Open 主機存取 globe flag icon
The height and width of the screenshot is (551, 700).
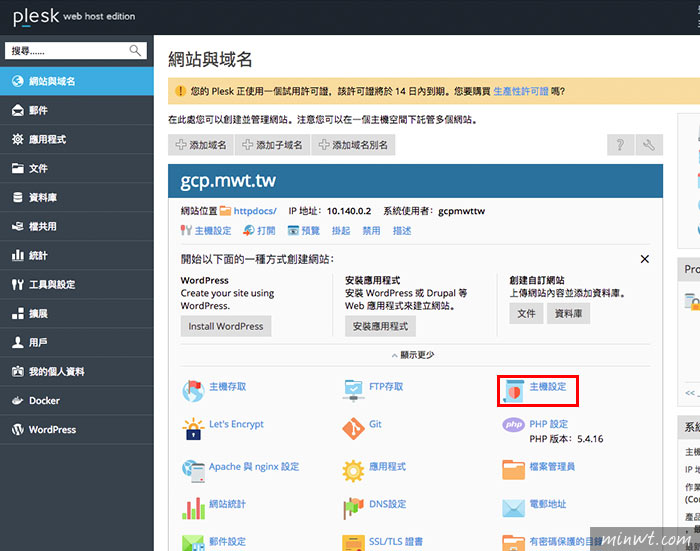(x=193, y=391)
